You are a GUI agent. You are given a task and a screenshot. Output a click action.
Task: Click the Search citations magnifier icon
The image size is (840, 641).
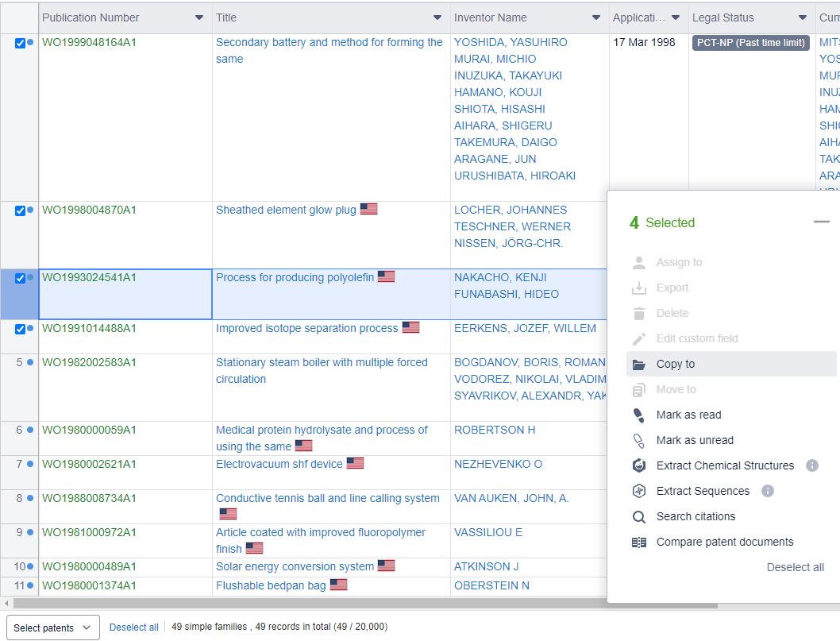[639, 517]
